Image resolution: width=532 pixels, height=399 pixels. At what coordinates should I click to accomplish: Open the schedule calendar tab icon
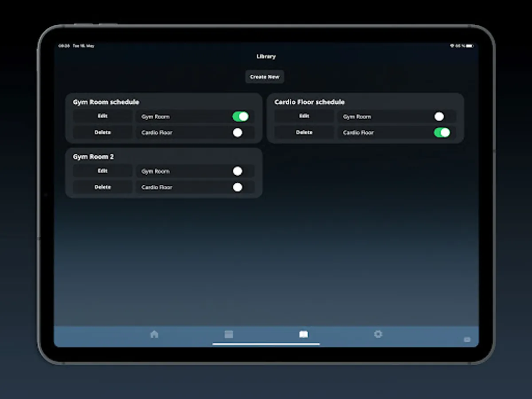[x=229, y=334]
